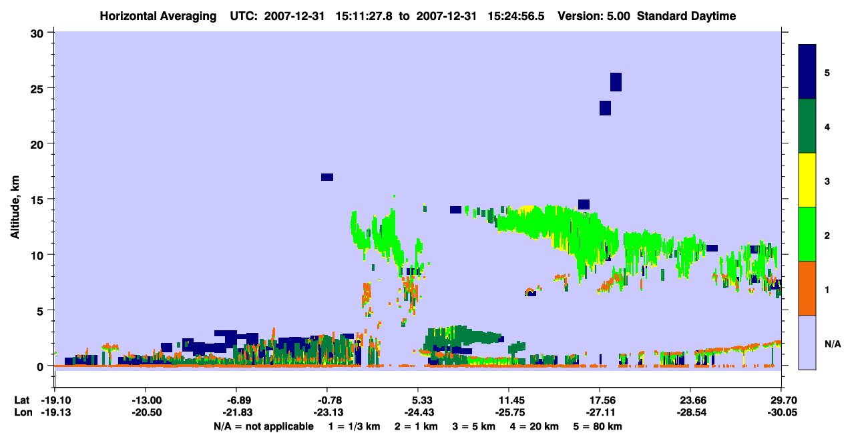The width and height of the screenshot is (868, 445).
Task: Click the longitude value -25.75
Action: coord(509,412)
